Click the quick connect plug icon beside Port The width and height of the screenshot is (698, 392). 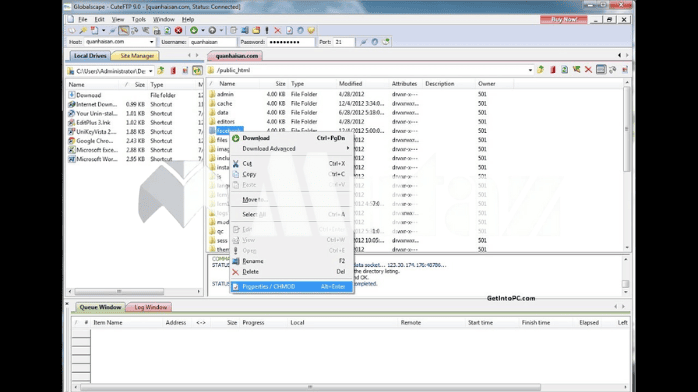[x=364, y=42]
